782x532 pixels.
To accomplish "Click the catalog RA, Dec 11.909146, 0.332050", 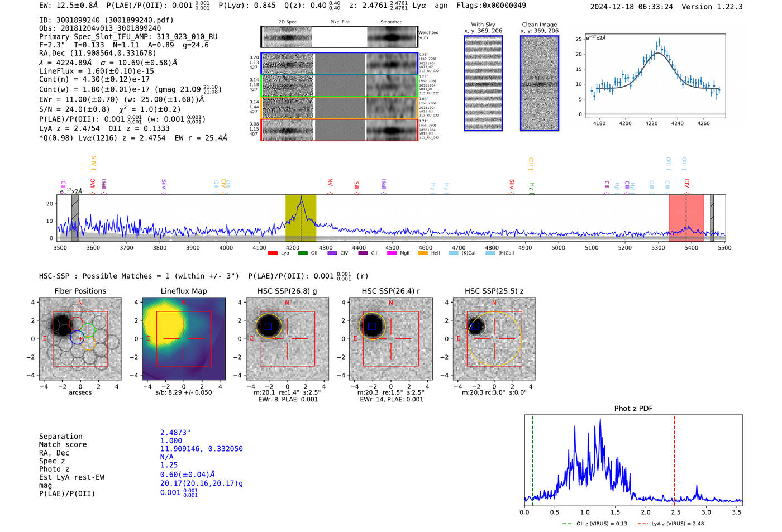I will pyautogui.click(x=202, y=449).
